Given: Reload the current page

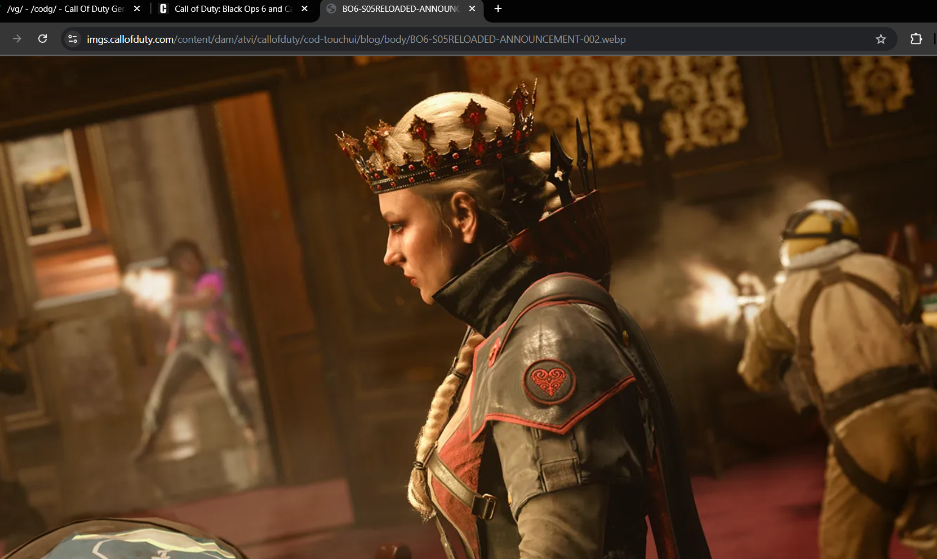Looking at the screenshot, I should click(42, 39).
